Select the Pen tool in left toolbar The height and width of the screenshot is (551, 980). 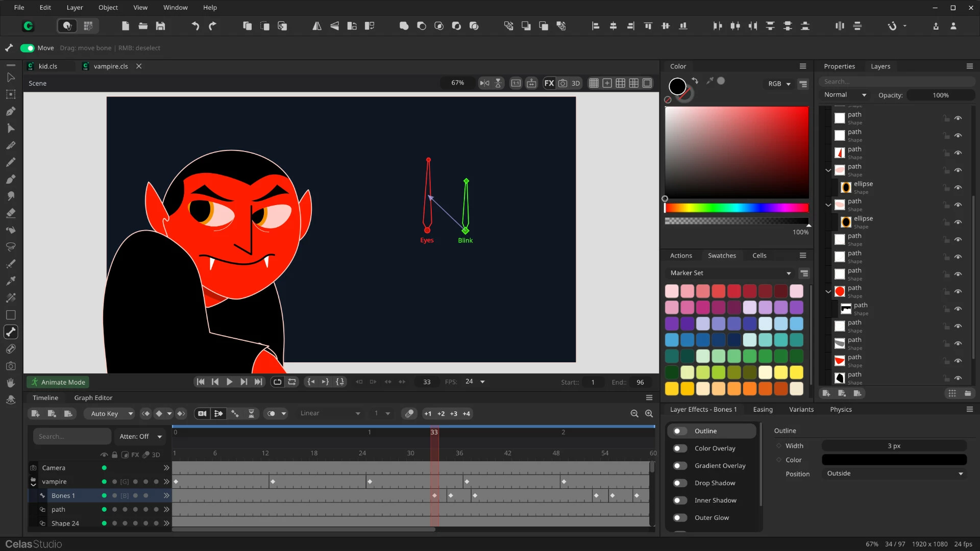coord(10,111)
